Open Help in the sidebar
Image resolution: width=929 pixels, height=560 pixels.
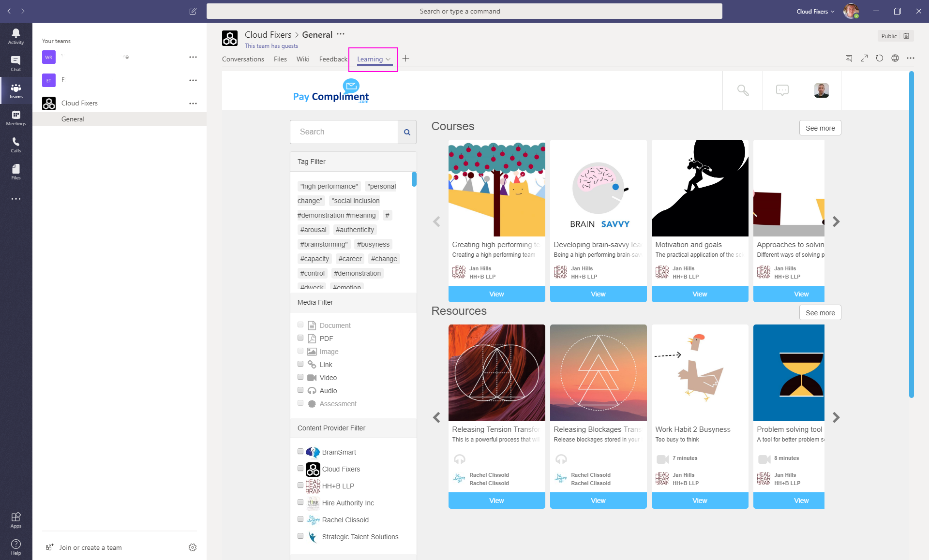pos(16,547)
